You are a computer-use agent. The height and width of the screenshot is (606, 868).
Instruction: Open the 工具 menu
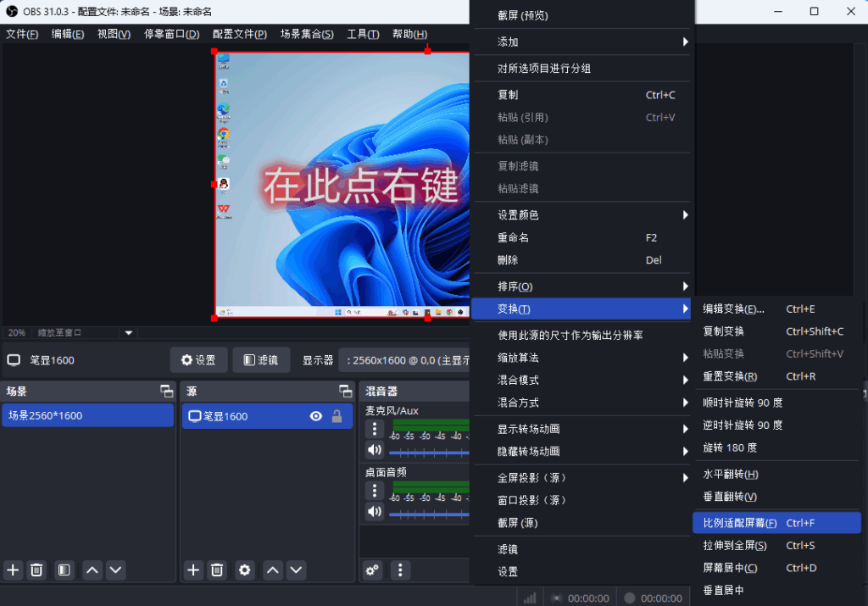(x=363, y=34)
